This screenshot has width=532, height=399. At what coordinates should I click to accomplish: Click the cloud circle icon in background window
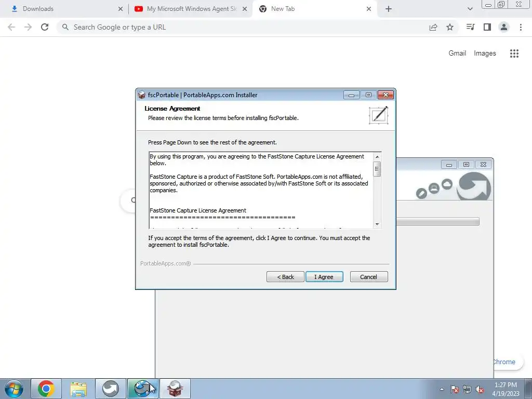pos(447,184)
